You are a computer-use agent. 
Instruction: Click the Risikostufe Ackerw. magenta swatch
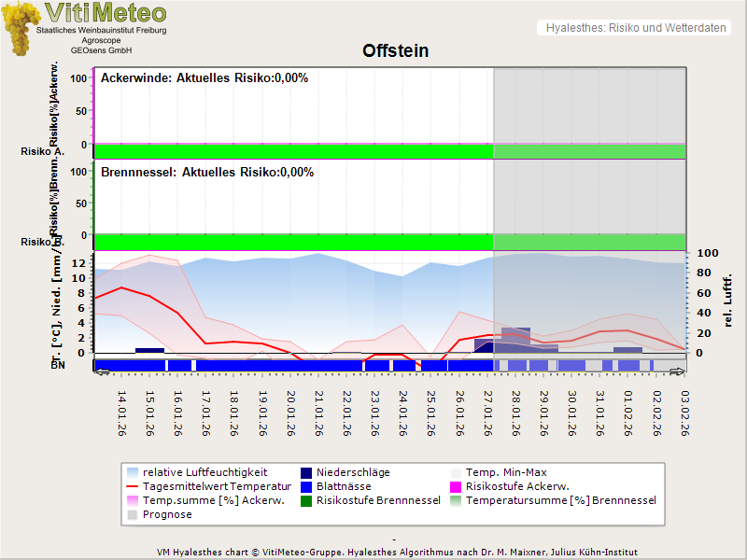point(458,486)
